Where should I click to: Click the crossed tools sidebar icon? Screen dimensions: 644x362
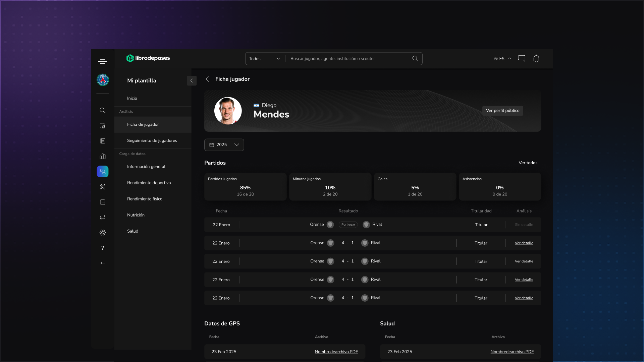coord(103,187)
